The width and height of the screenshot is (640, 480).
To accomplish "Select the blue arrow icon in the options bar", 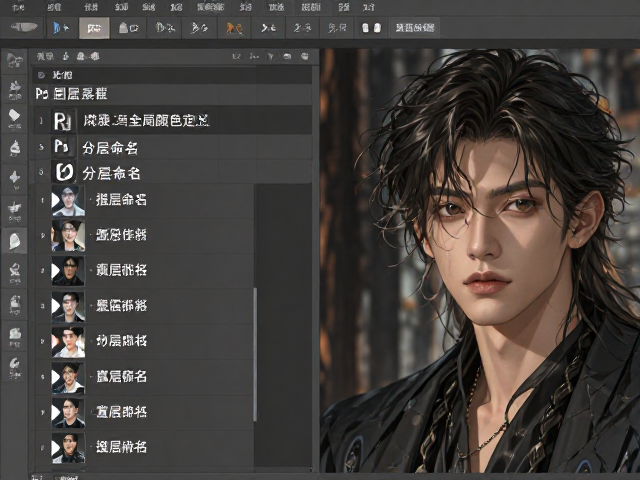I will [x=61, y=28].
